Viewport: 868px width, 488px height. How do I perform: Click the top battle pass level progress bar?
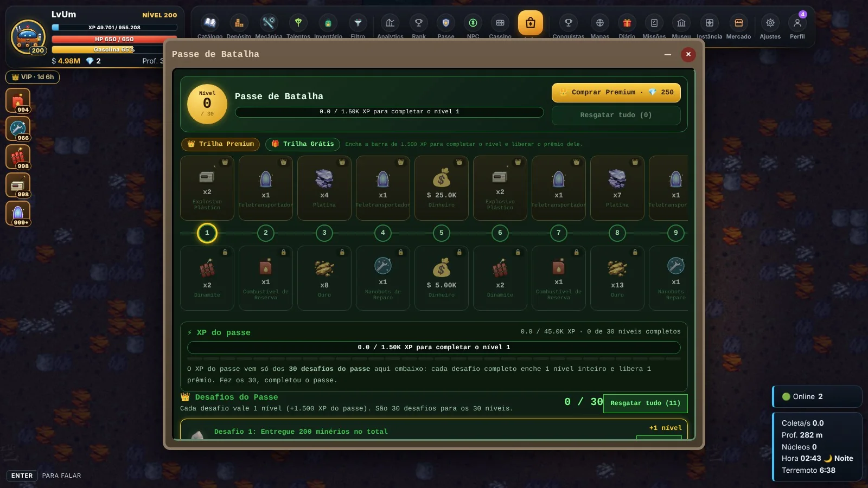click(389, 112)
